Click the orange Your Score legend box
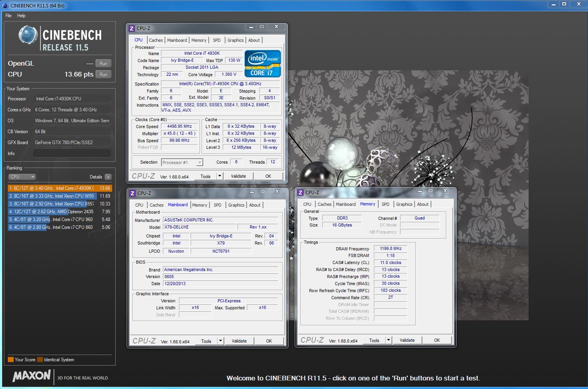The width and height of the screenshot is (588, 389). pos(11,360)
